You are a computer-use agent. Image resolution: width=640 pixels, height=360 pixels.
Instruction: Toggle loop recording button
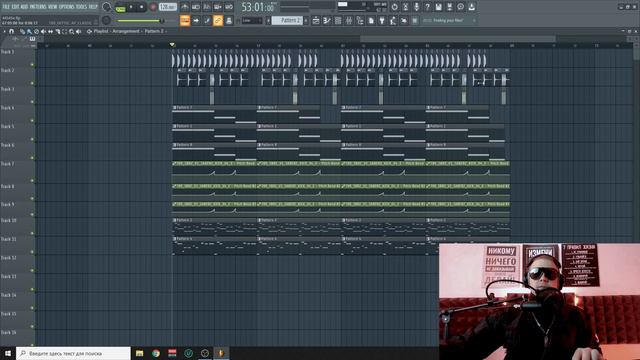(x=229, y=7)
